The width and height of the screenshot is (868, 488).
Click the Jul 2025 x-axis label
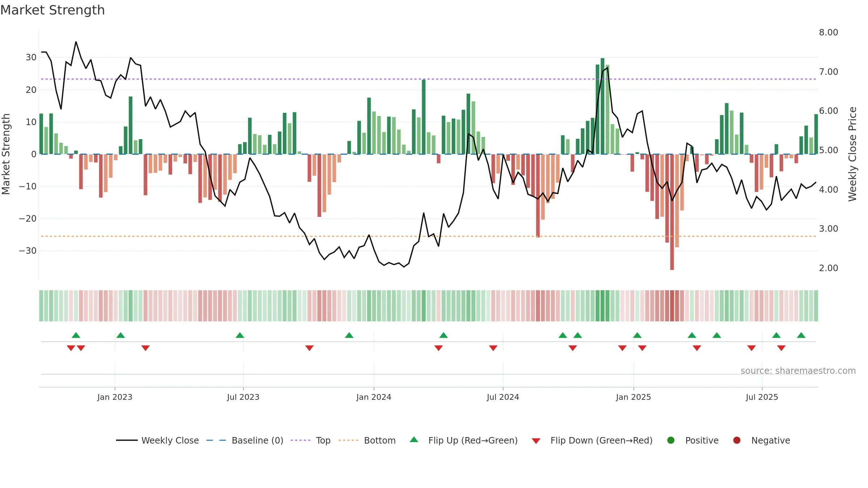(762, 397)
